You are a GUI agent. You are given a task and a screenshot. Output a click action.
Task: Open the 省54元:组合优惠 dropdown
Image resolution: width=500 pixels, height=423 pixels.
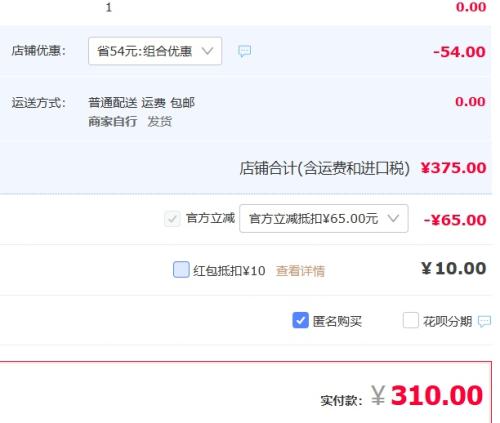[155, 51]
